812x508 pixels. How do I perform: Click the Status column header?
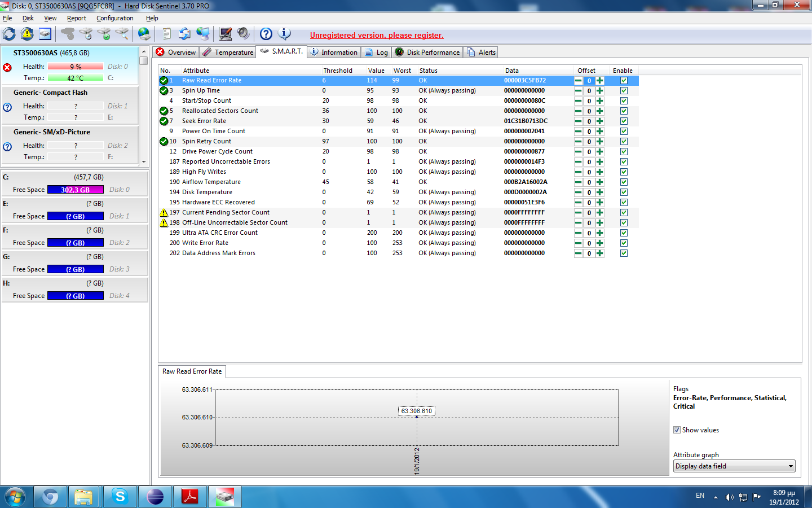429,71
